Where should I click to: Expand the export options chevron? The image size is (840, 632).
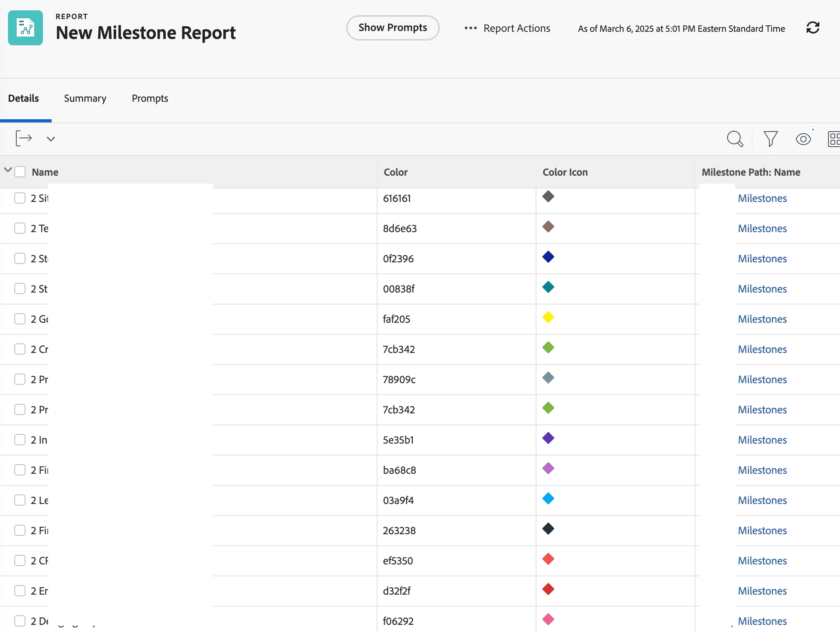50,139
